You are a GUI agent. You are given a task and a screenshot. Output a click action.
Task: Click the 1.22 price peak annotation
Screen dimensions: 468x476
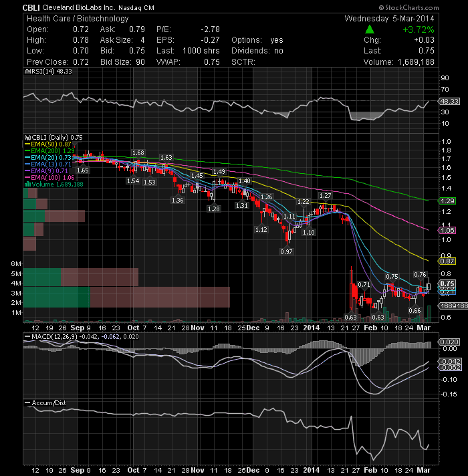tap(304, 202)
